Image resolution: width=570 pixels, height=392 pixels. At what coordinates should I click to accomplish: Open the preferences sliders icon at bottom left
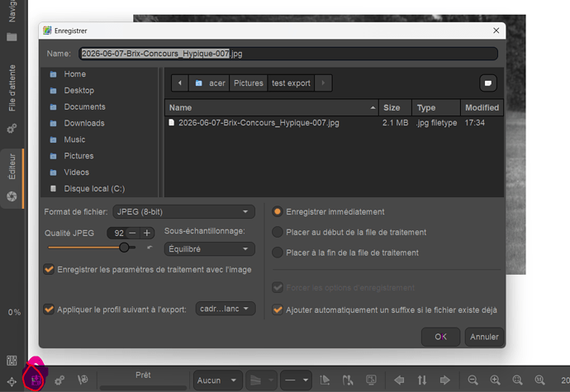[x=12, y=360]
